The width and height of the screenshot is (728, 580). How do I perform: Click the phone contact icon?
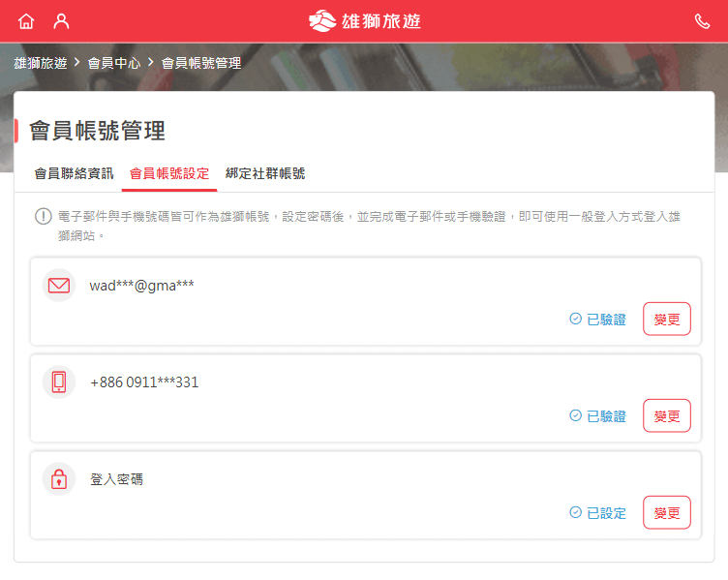702,21
